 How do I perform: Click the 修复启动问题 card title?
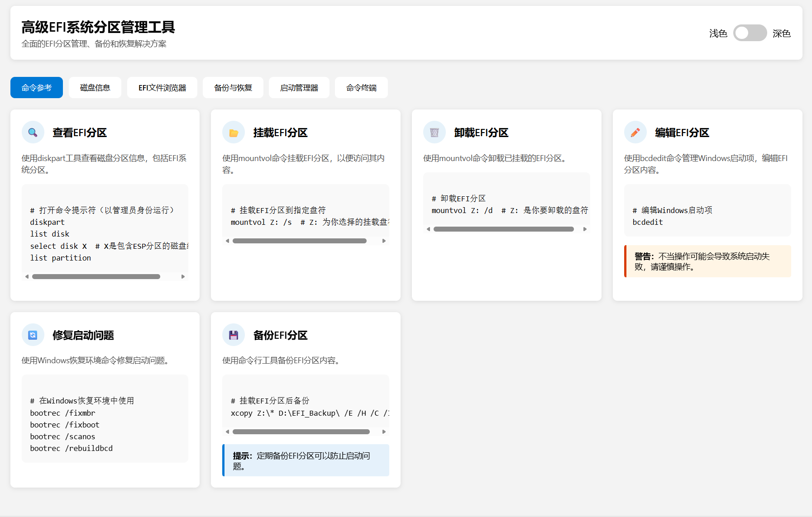[x=83, y=335]
